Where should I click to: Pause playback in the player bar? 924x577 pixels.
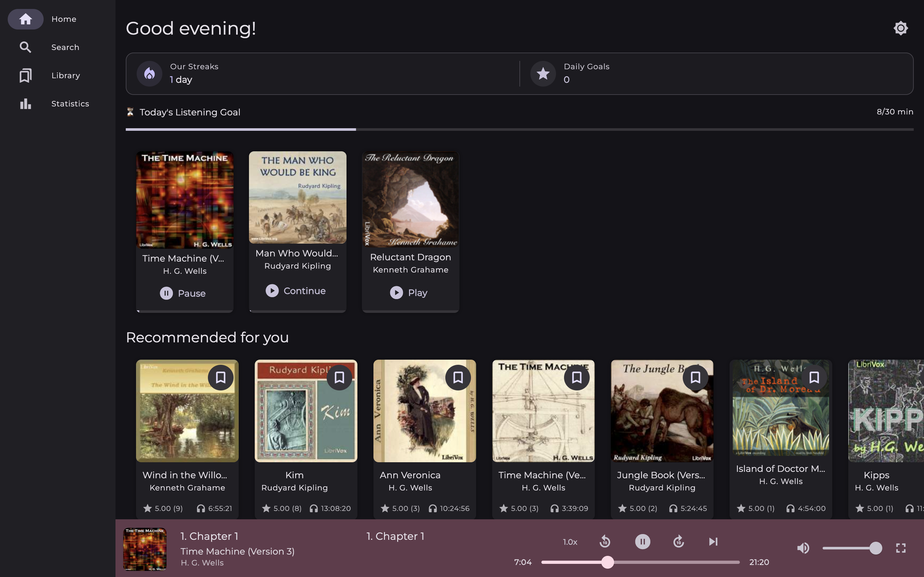pyautogui.click(x=643, y=541)
